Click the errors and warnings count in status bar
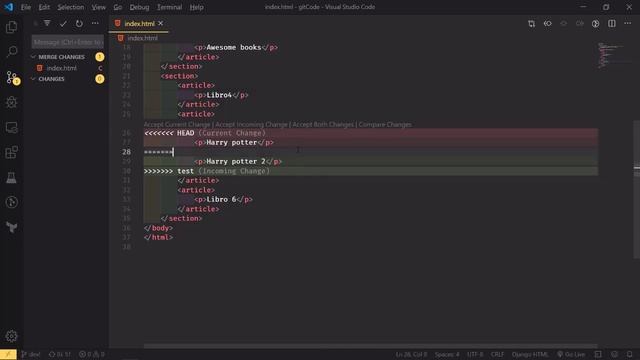 (91, 354)
